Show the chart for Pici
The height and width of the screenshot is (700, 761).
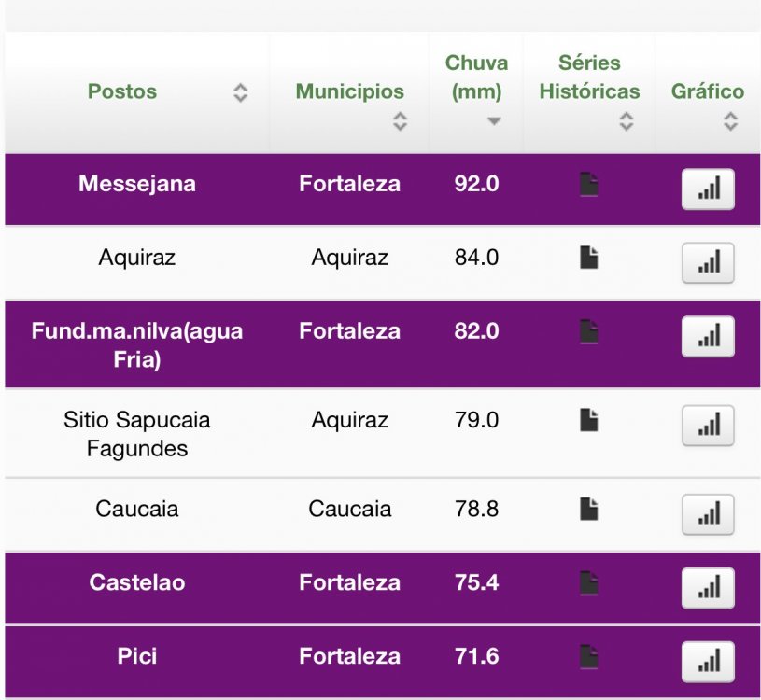tap(708, 662)
